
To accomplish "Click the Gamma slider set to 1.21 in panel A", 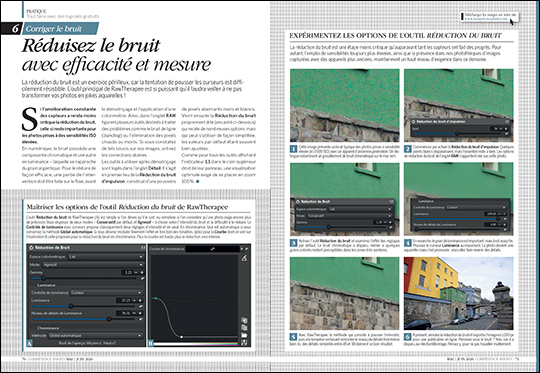I will [x=84, y=278].
